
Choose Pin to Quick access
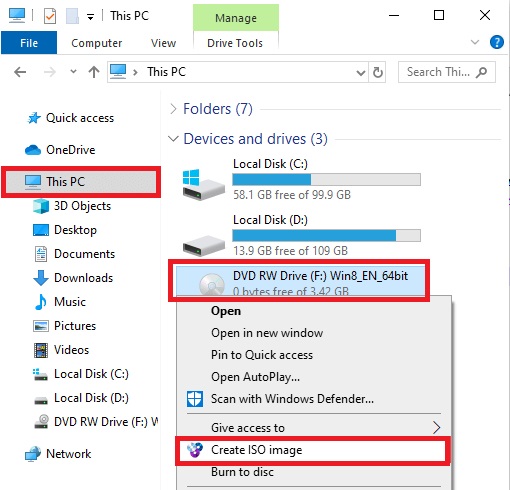pos(262,355)
